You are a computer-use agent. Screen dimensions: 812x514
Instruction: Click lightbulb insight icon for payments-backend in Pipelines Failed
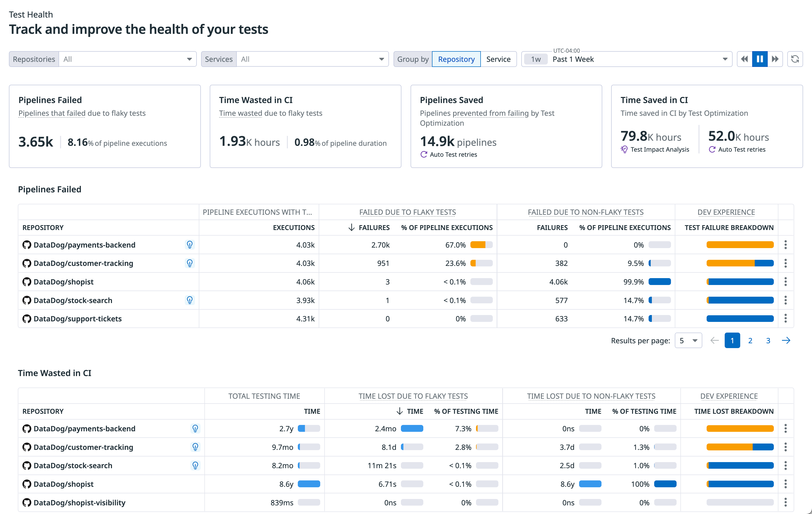(x=190, y=245)
